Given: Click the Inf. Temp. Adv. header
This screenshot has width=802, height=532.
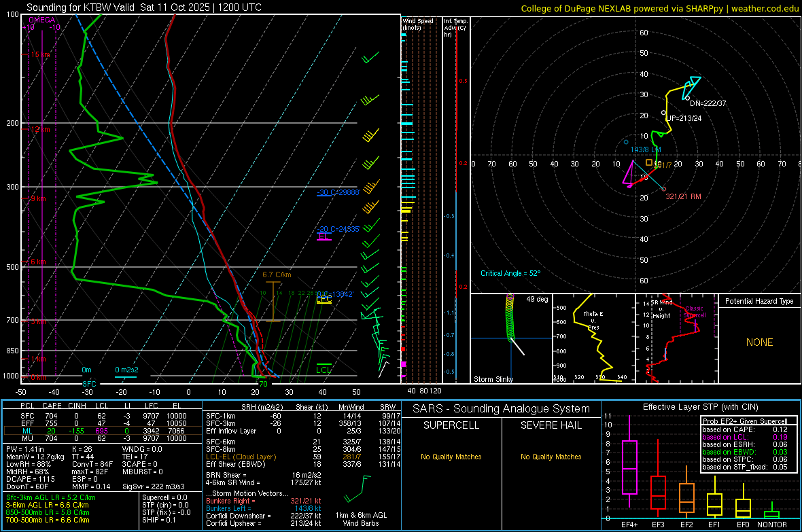Looking at the screenshot, I should [455, 28].
